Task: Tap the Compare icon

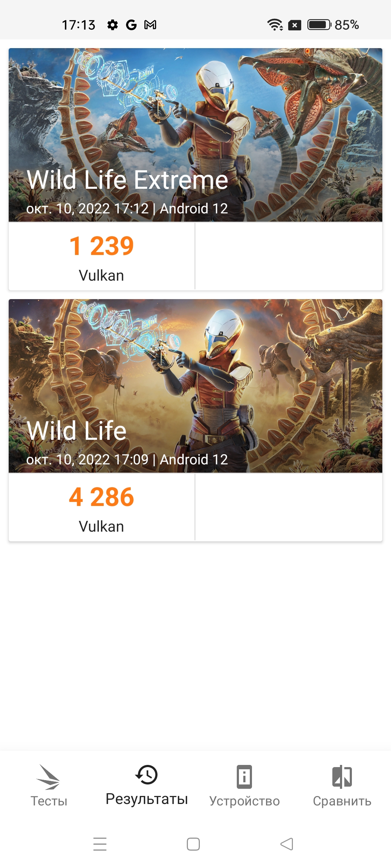Action: pyautogui.click(x=342, y=776)
